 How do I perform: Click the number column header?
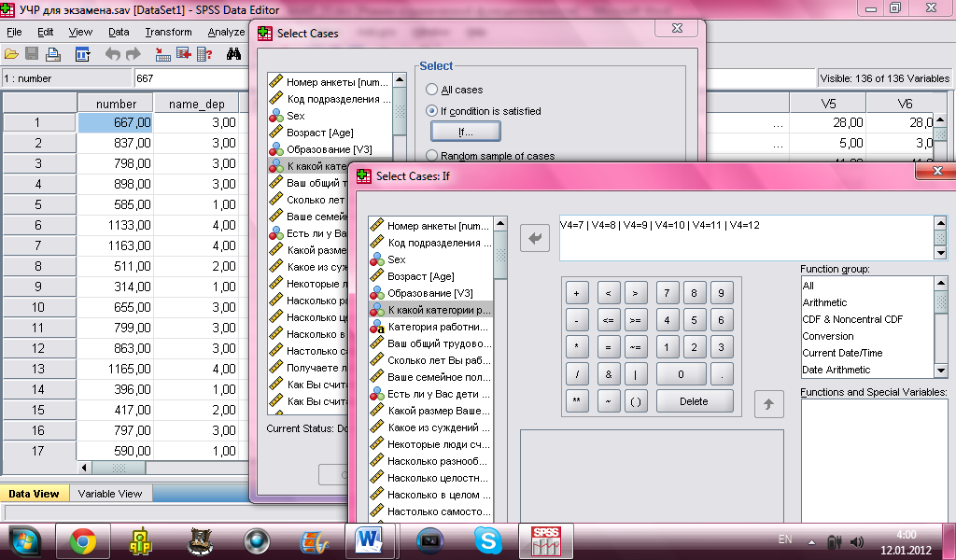116,104
